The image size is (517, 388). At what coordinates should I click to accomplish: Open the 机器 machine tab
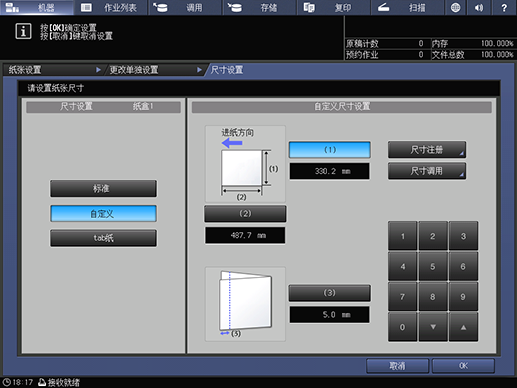[x=37, y=7]
